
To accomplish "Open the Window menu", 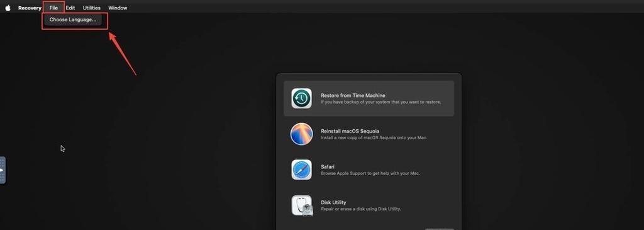I will coord(118,8).
